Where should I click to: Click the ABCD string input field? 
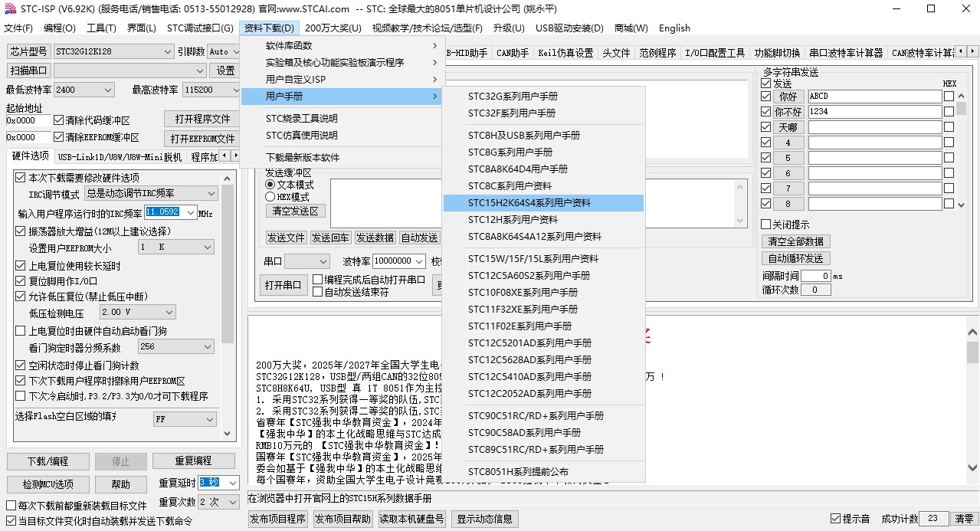click(x=874, y=97)
